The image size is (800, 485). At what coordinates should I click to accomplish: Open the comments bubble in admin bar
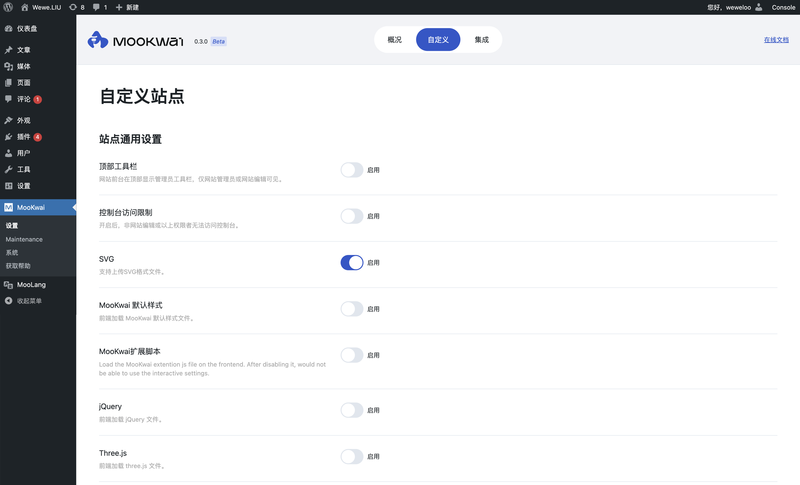96,7
